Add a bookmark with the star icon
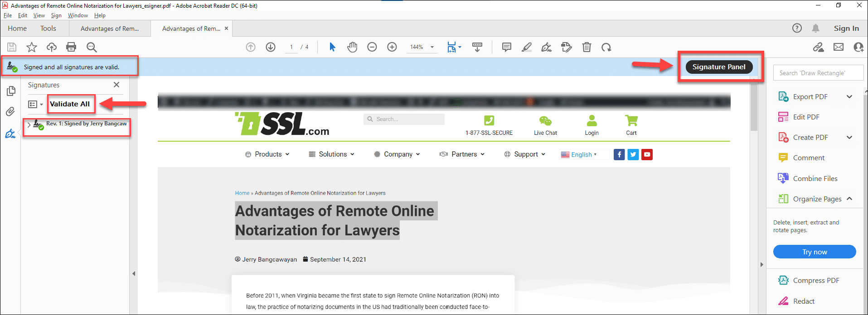This screenshot has height=315, width=868. click(x=31, y=47)
